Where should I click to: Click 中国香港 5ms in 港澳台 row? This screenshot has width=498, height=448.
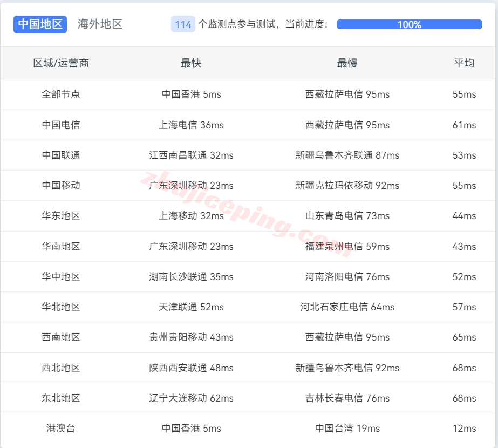(x=191, y=429)
